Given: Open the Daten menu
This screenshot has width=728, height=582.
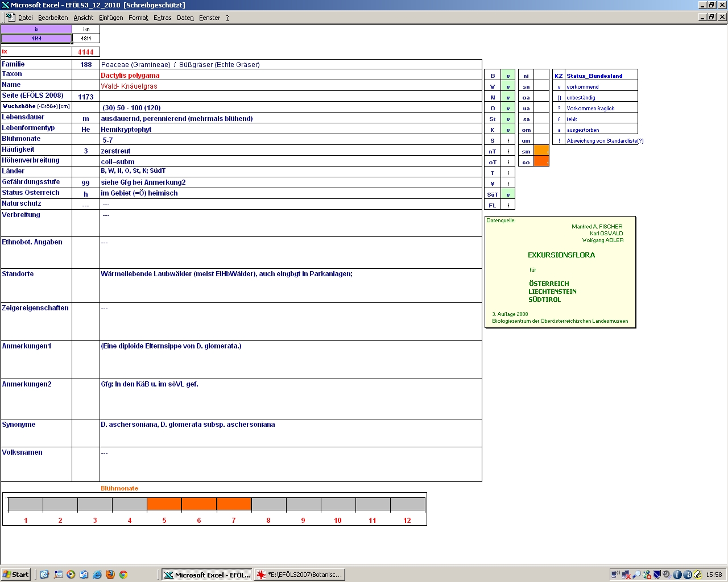Looking at the screenshot, I should tap(185, 18).
